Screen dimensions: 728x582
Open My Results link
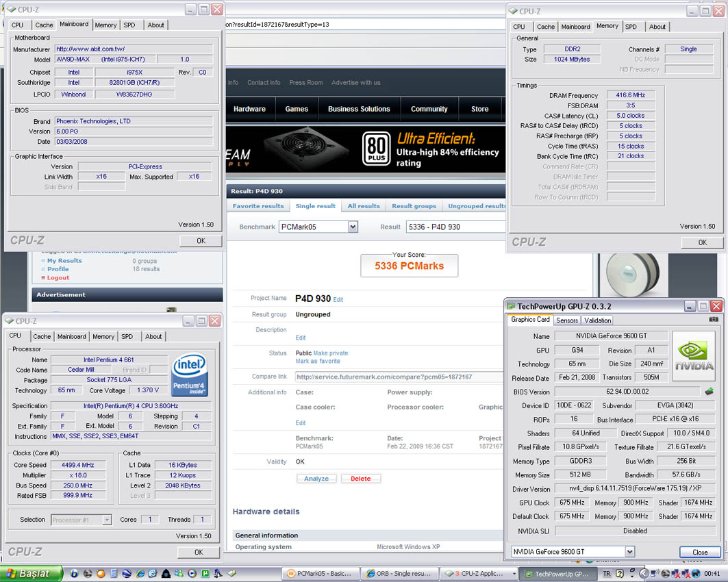pos(64,261)
